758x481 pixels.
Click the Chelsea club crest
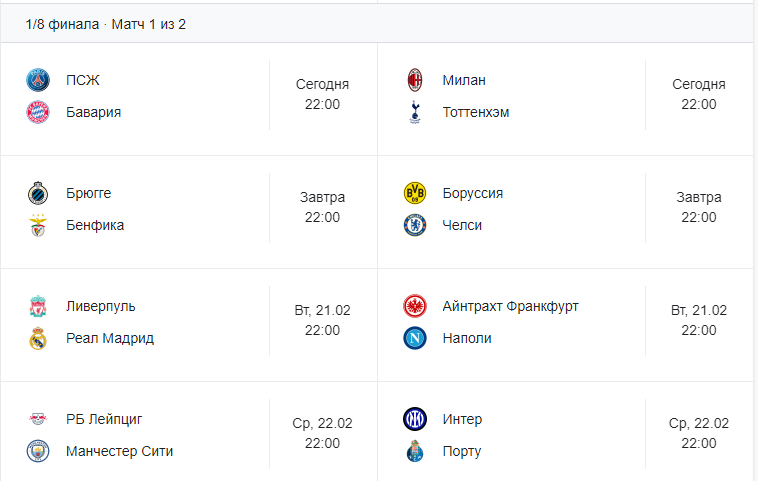(x=415, y=225)
